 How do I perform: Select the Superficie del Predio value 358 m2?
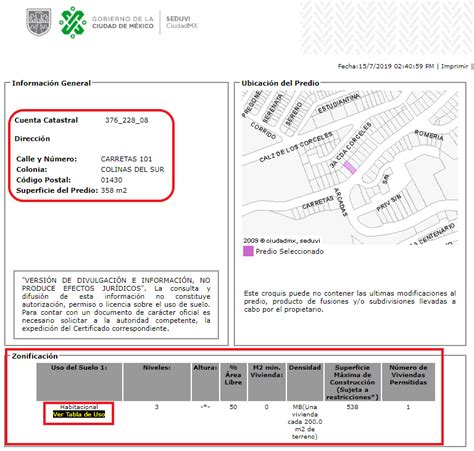pos(114,190)
